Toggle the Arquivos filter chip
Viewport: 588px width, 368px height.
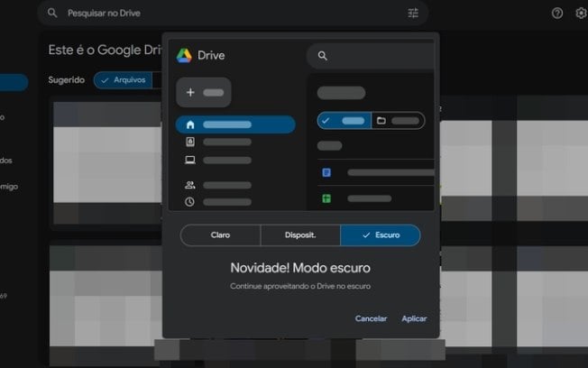tap(123, 80)
